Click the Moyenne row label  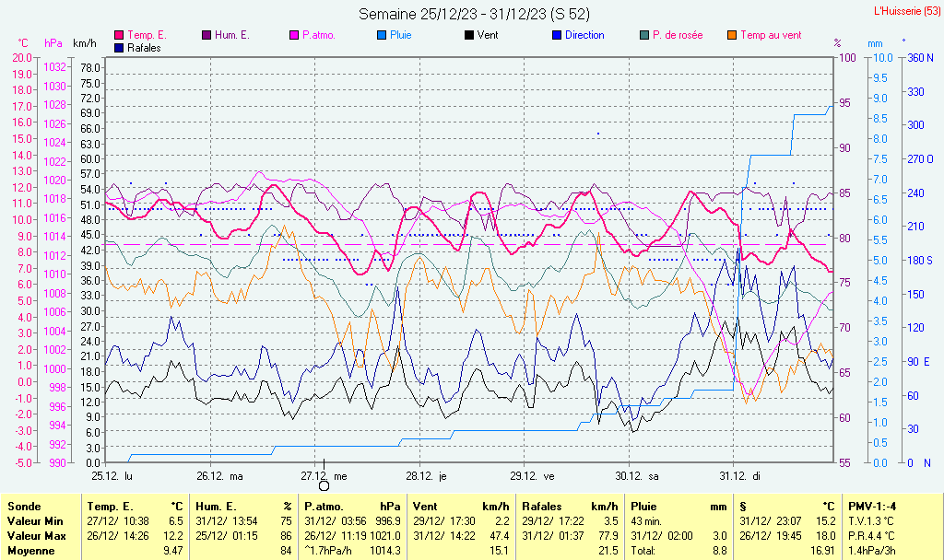(30, 551)
